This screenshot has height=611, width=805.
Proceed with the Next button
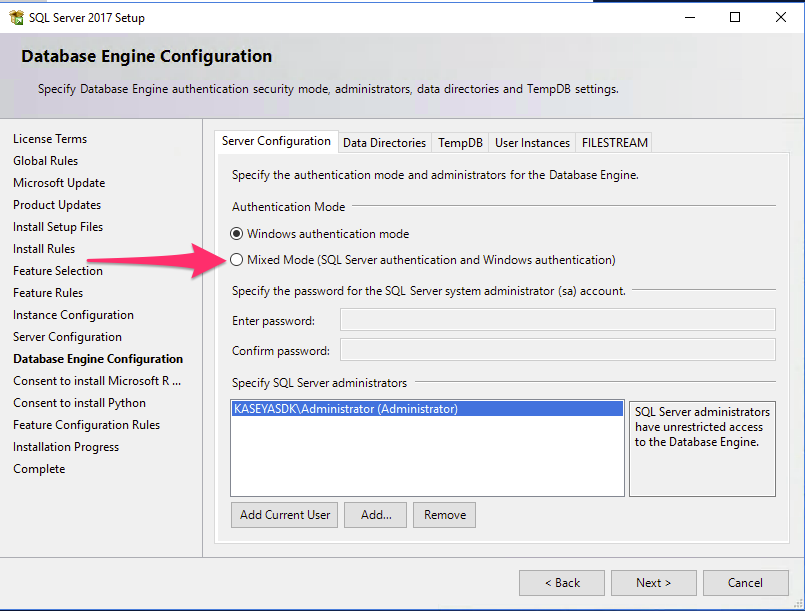coord(654,583)
